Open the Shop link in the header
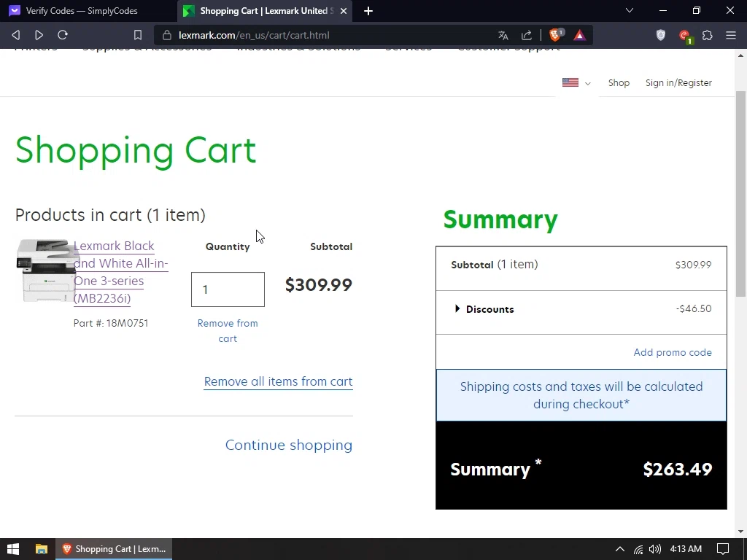 tap(619, 83)
